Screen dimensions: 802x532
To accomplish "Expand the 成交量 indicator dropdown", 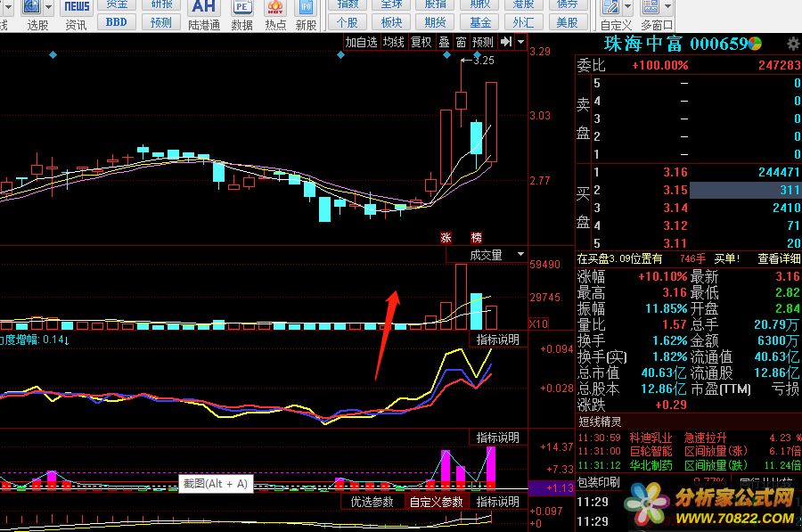I will pyautogui.click(x=520, y=255).
